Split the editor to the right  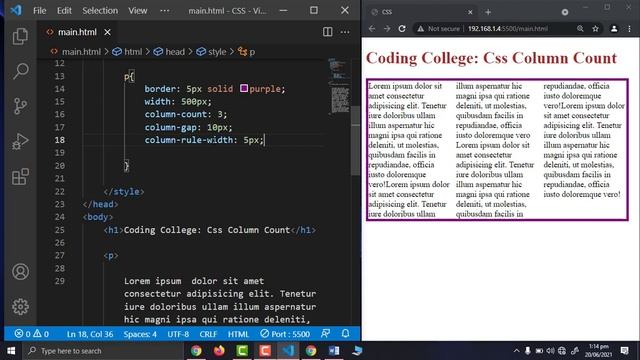tap(327, 32)
